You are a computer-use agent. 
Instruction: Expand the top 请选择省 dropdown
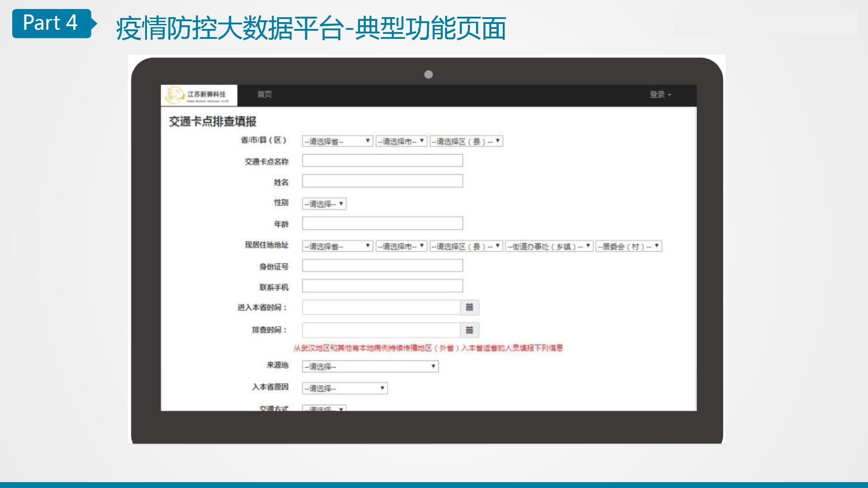[337, 141]
